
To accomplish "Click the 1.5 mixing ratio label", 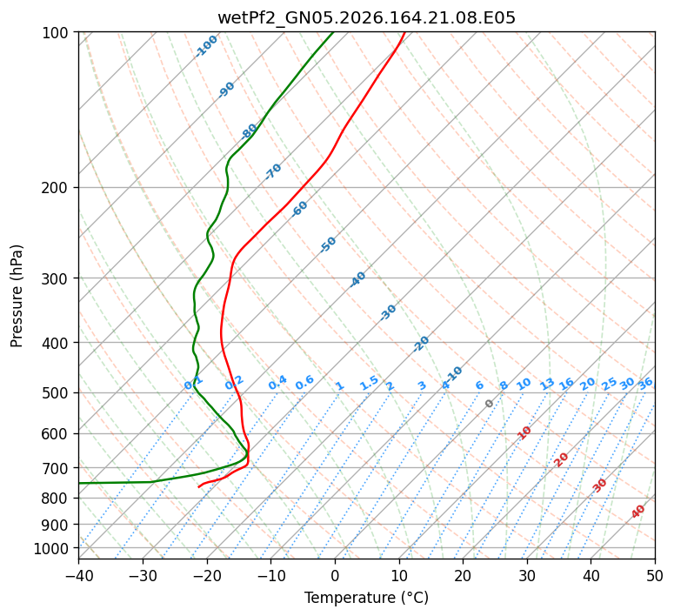I will 370,383.
